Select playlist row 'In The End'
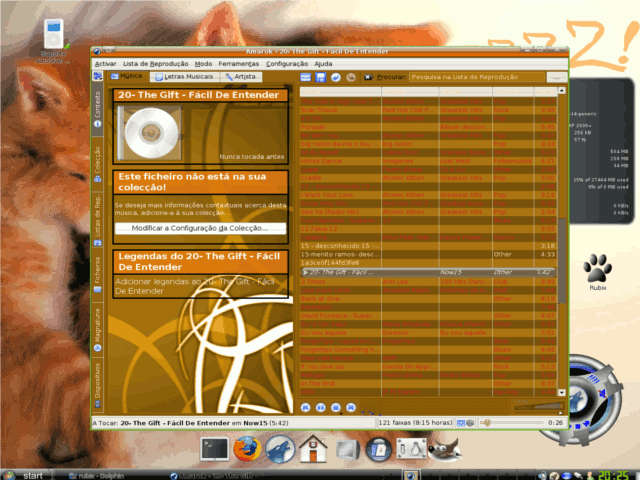Screen dimensions: 640x480 [x=428, y=384]
